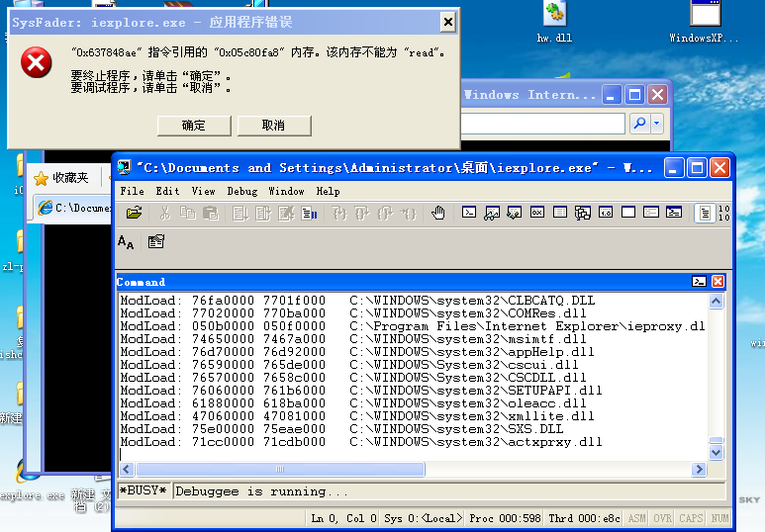
Task: Open the Scratch Pad window icon
Action: [x=628, y=213]
